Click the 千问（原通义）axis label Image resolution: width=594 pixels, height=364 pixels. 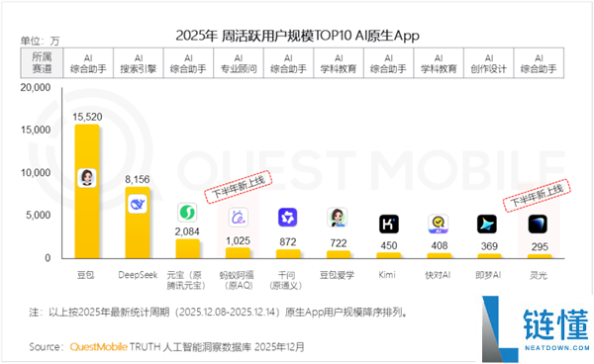click(286, 280)
